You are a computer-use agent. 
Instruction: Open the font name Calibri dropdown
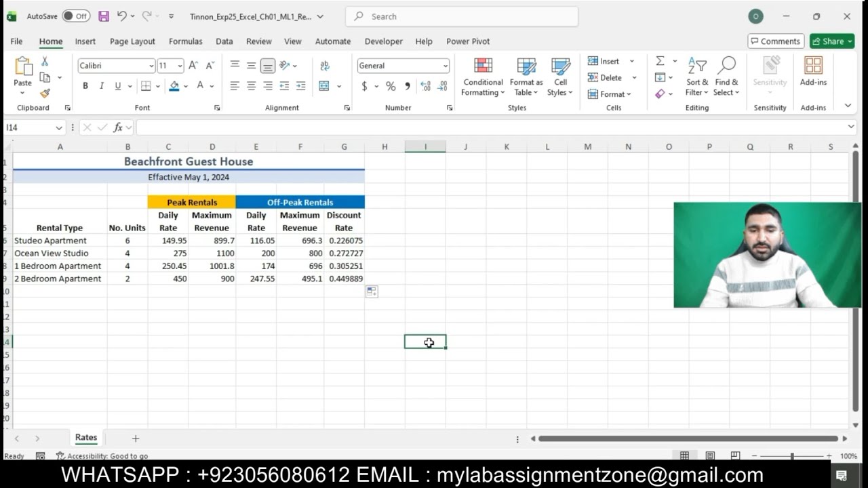click(x=151, y=66)
